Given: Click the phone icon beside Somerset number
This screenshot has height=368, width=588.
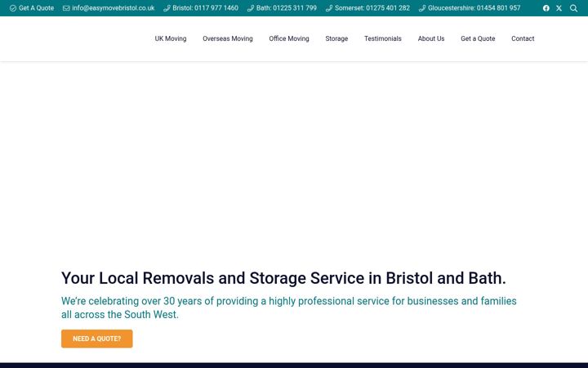Looking at the screenshot, I should pos(329,8).
